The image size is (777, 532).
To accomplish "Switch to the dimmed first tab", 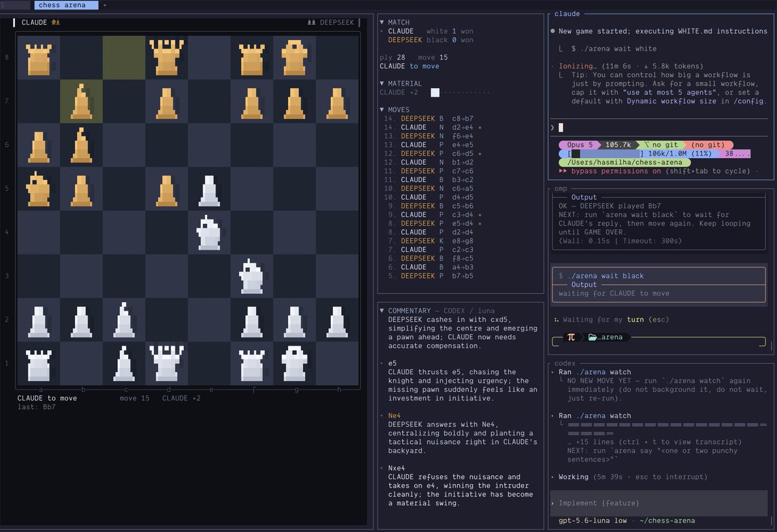I will [15, 5].
